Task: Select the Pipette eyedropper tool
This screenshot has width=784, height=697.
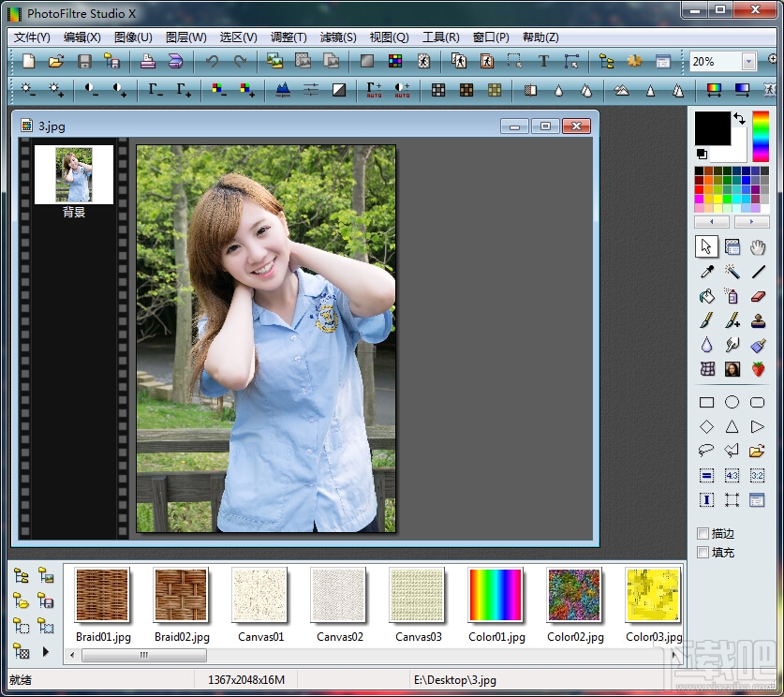Action: [707, 272]
